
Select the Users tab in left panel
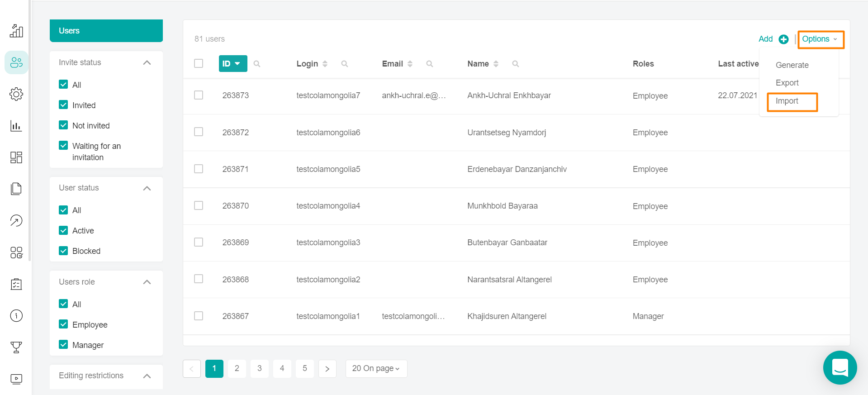pos(106,31)
